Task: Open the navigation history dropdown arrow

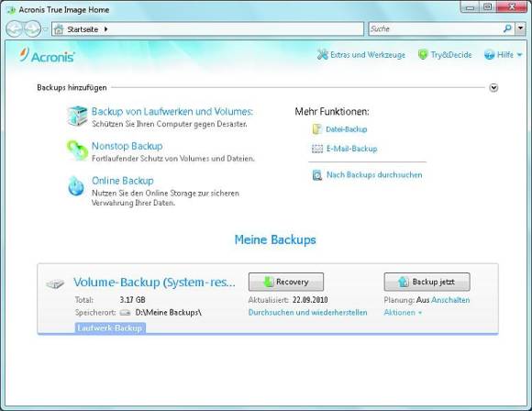Action: click(45, 29)
